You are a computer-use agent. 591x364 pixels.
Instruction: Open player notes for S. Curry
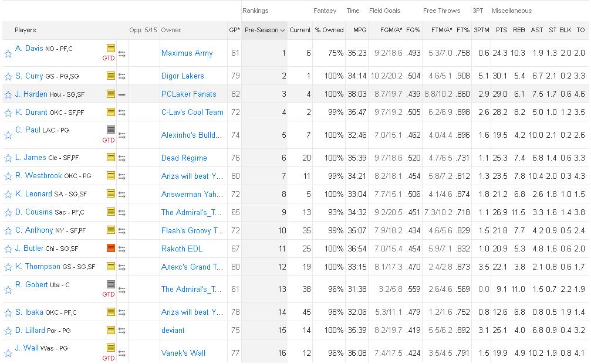pyautogui.click(x=110, y=76)
